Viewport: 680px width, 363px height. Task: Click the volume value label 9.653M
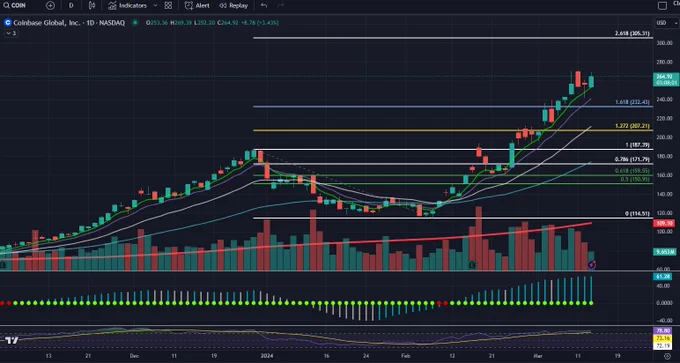pos(666,252)
